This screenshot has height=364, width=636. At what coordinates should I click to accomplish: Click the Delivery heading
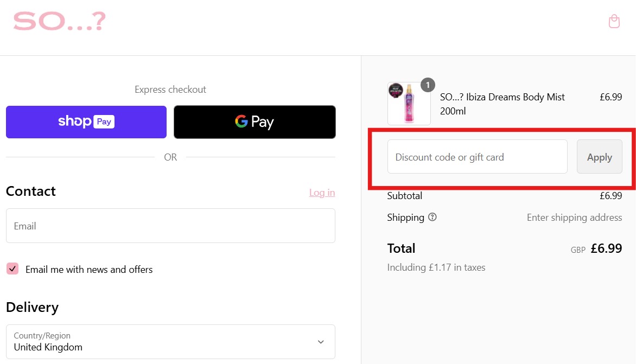tap(33, 308)
